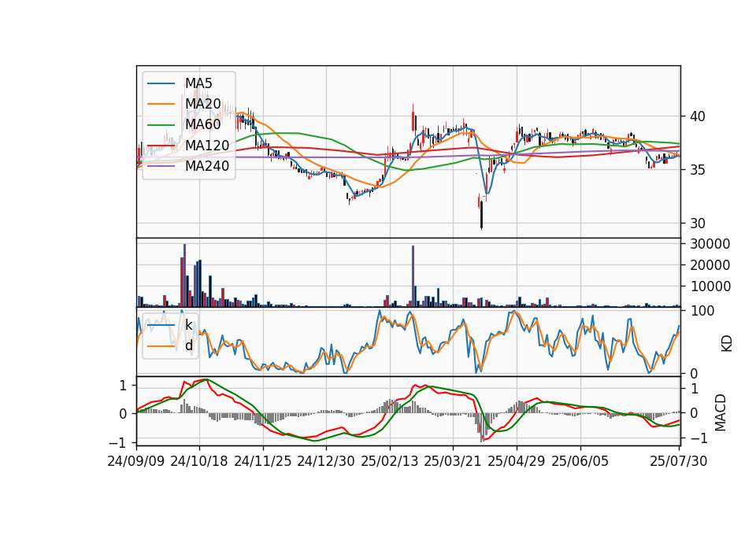Click the KD axis title
This screenshot has height=543, width=756.
coord(727,344)
